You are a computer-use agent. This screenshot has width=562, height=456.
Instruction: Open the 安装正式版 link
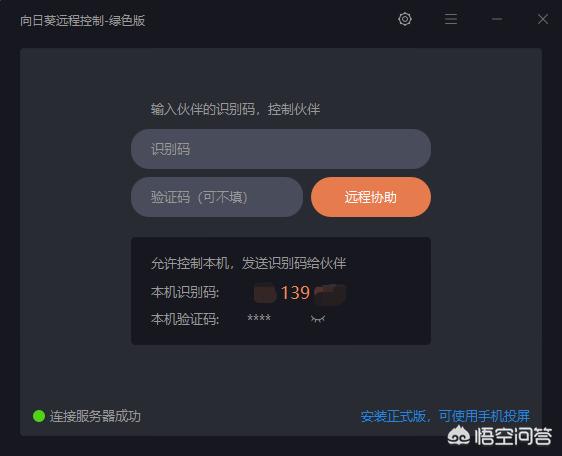coord(393,416)
